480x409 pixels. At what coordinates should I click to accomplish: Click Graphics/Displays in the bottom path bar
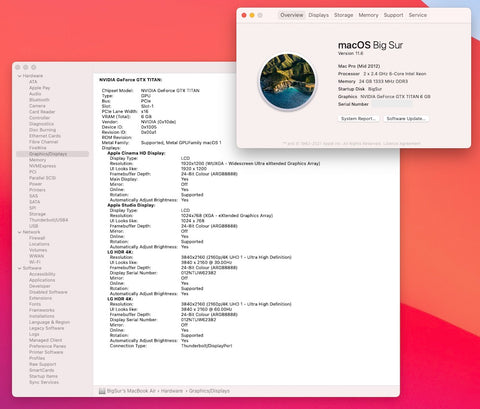pyautogui.click(x=209, y=391)
